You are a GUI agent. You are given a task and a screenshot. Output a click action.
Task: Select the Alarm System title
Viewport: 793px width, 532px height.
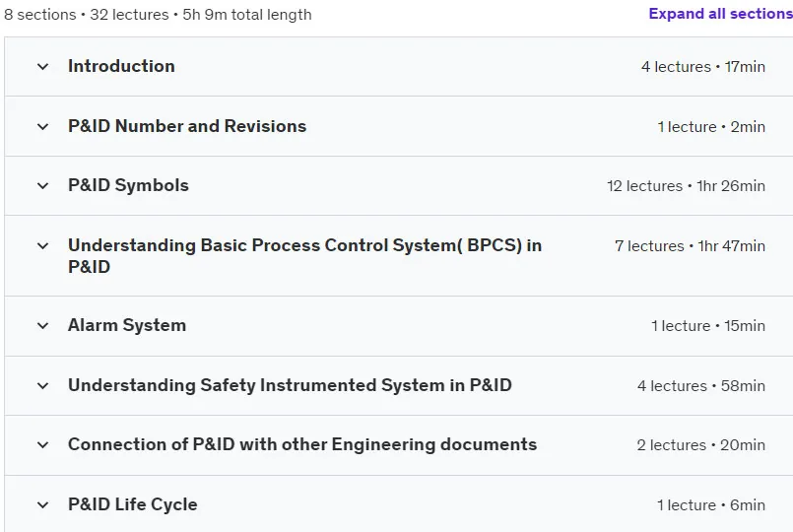127,325
